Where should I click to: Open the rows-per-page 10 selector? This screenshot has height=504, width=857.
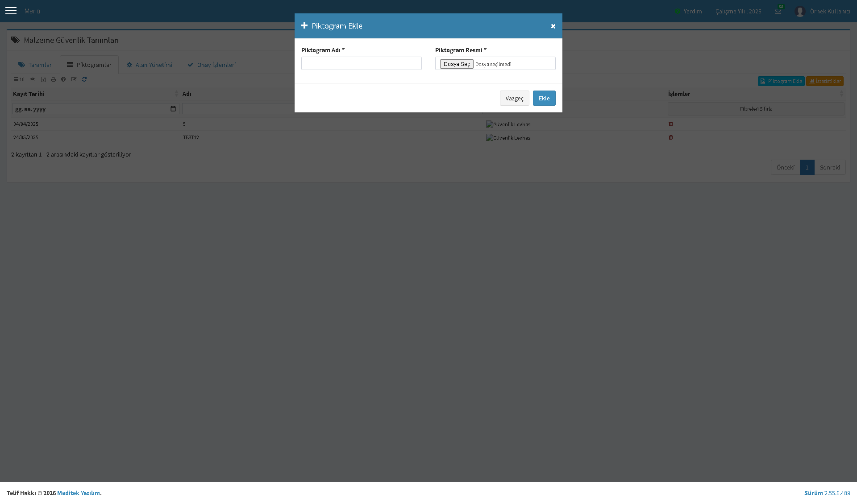pos(19,79)
